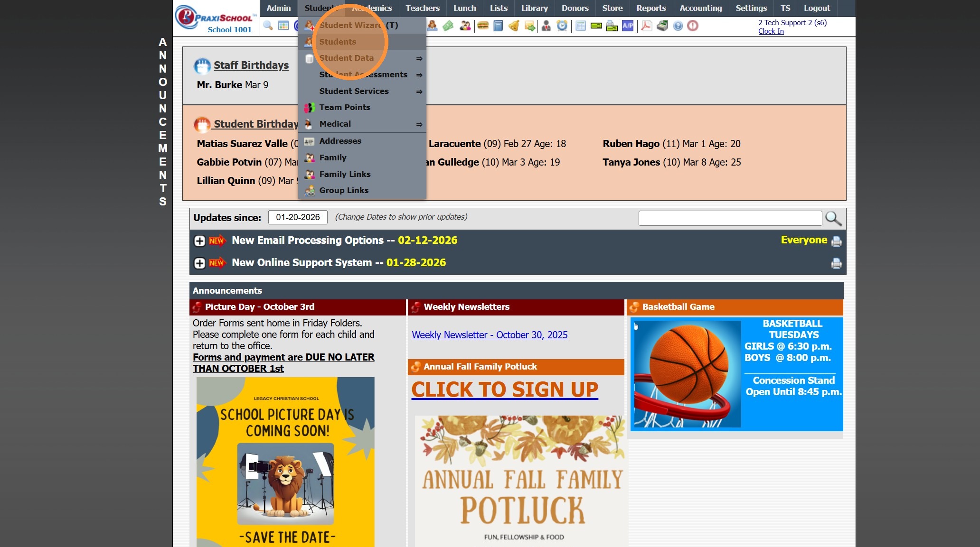Screen dimensions: 980x547
Task: Open the Accounting menu
Action: point(700,8)
